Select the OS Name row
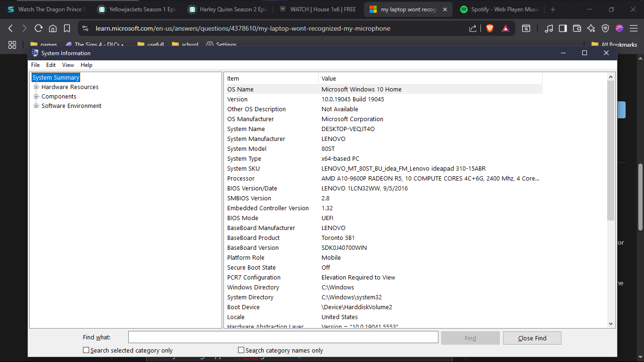The width and height of the screenshot is (644, 362). [383, 89]
